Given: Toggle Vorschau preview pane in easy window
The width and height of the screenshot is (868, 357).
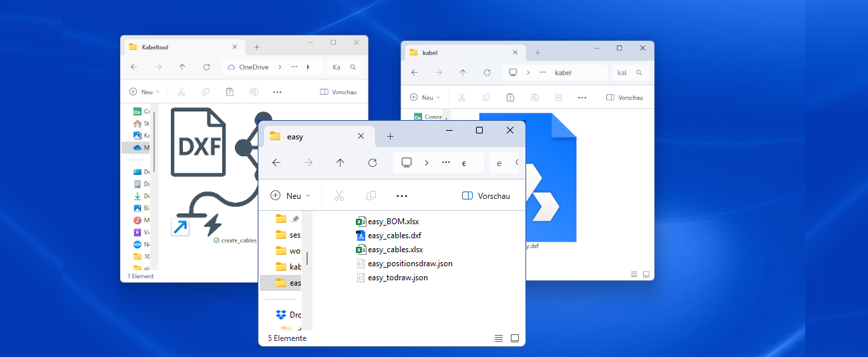Looking at the screenshot, I should [486, 196].
